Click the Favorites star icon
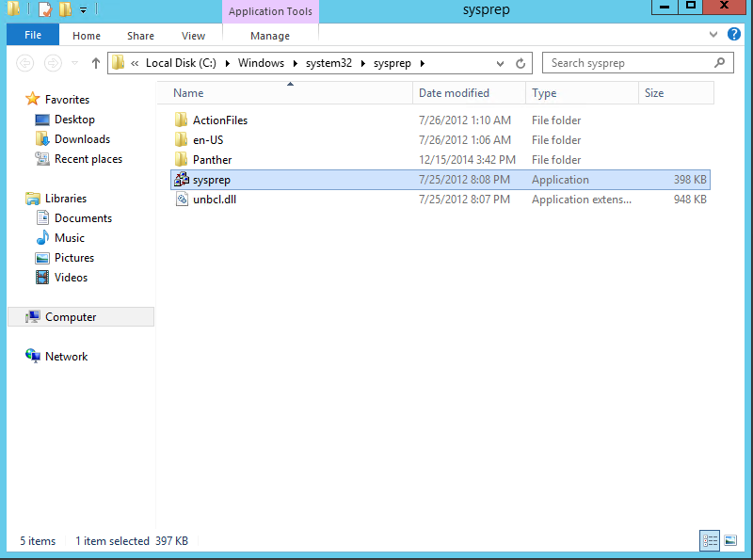This screenshot has width=753, height=560. 33,99
